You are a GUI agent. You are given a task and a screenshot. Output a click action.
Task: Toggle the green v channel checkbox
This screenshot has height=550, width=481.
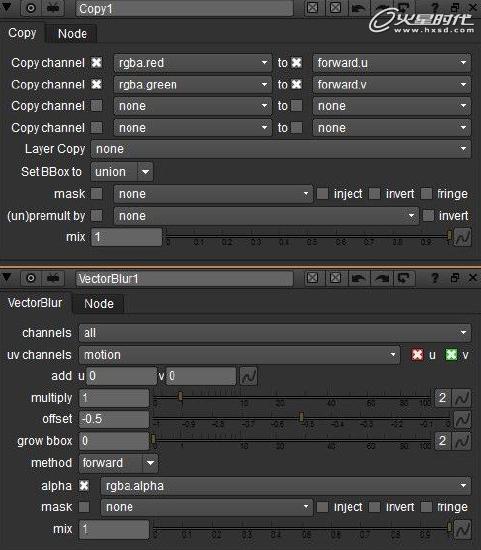(x=451, y=355)
